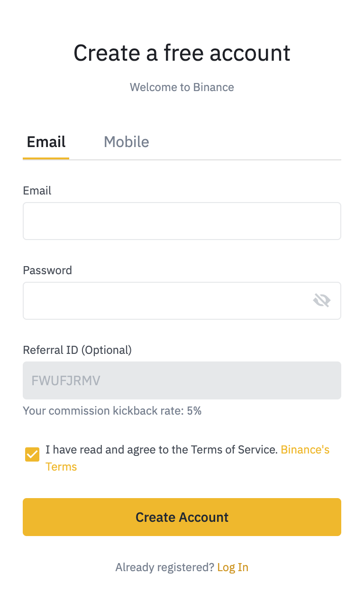Image resolution: width=364 pixels, height=611 pixels.
Task: Click the Create Account button
Action: 182,517
